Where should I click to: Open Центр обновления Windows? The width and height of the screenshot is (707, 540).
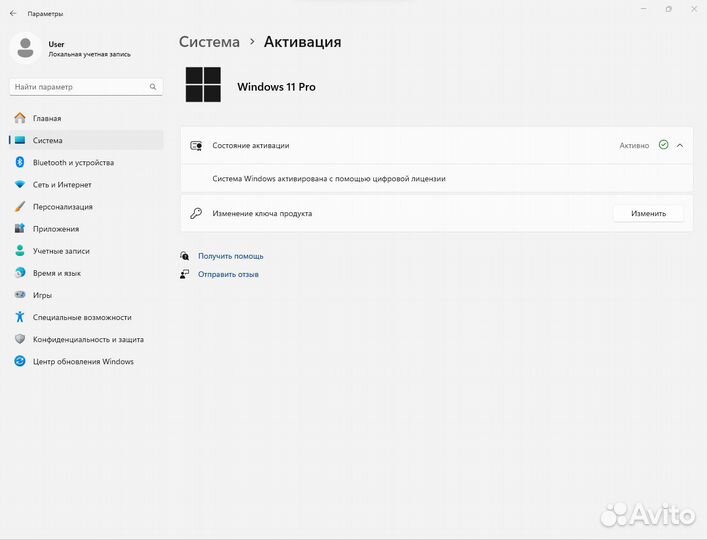pos(86,361)
